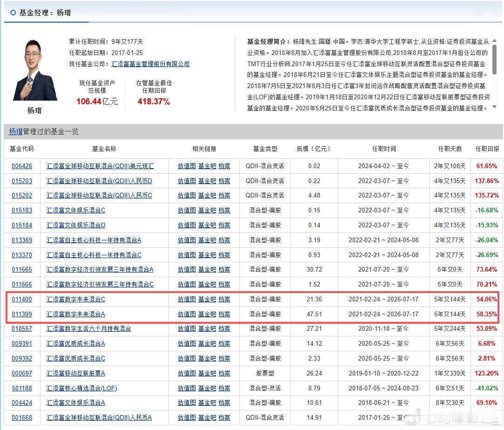Select the 418.37% best tenure return value
This screenshot has height=430, width=504.
coord(154,102)
